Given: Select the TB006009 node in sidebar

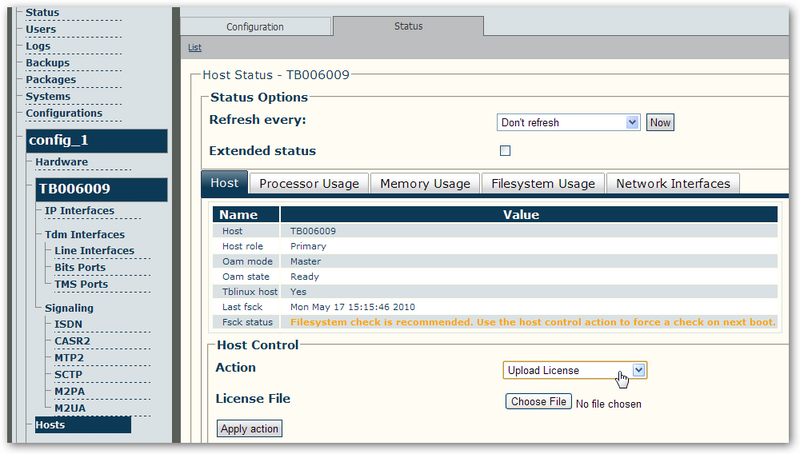Looking at the screenshot, I should click(x=74, y=188).
